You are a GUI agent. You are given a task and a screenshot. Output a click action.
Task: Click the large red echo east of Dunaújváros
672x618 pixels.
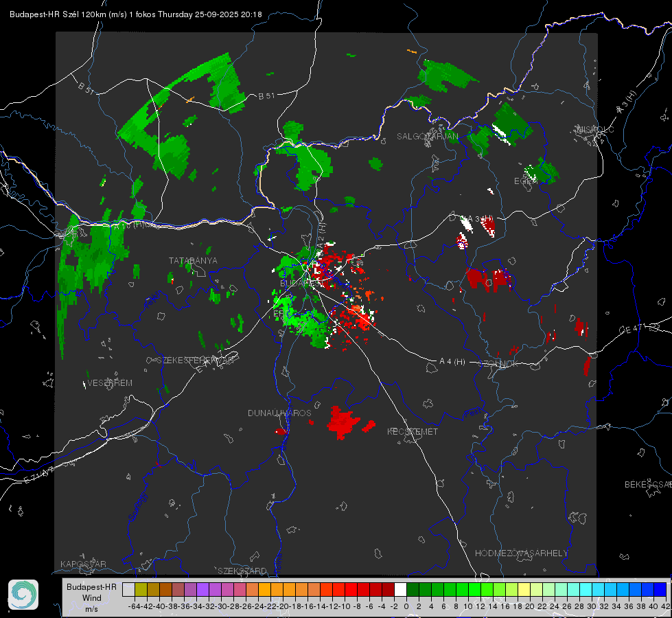pos(343,422)
